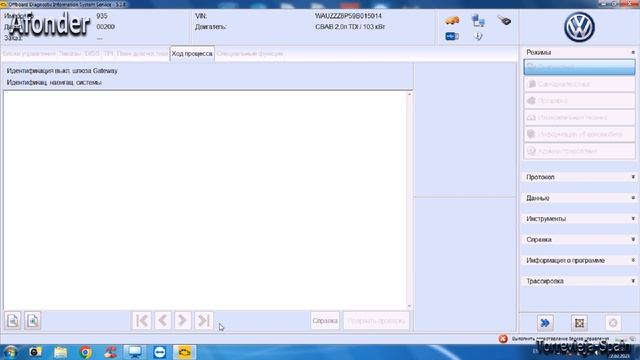Switch to the TPI tab
This screenshot has width=640, height=360.
[x=108, y=53]
